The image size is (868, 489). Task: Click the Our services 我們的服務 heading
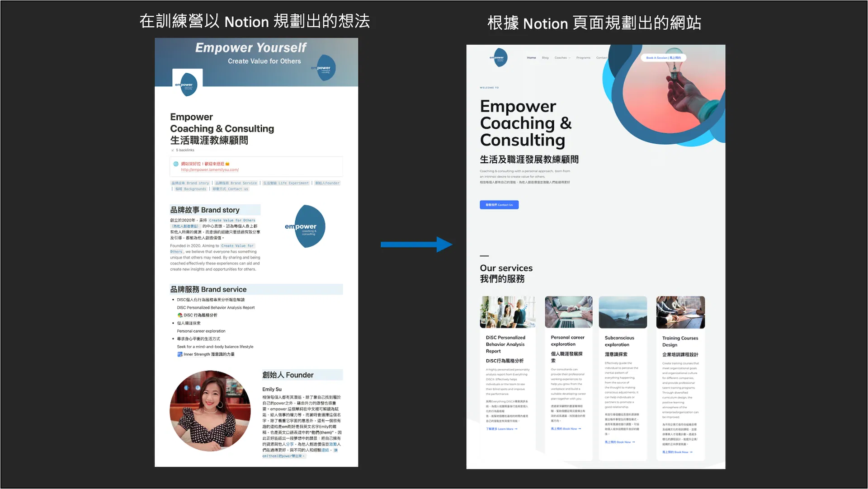coord(506,273)
